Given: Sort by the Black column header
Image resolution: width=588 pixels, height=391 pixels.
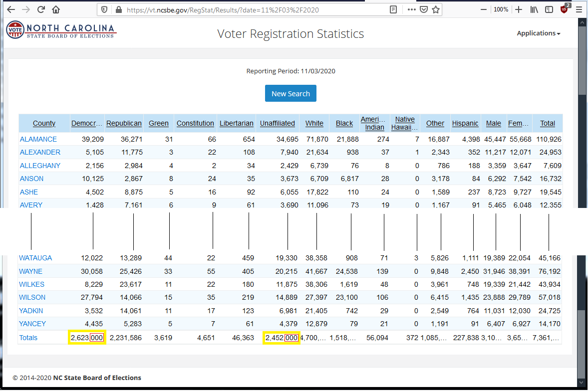Looking at the screenshot, I should [x=344, y=123].
